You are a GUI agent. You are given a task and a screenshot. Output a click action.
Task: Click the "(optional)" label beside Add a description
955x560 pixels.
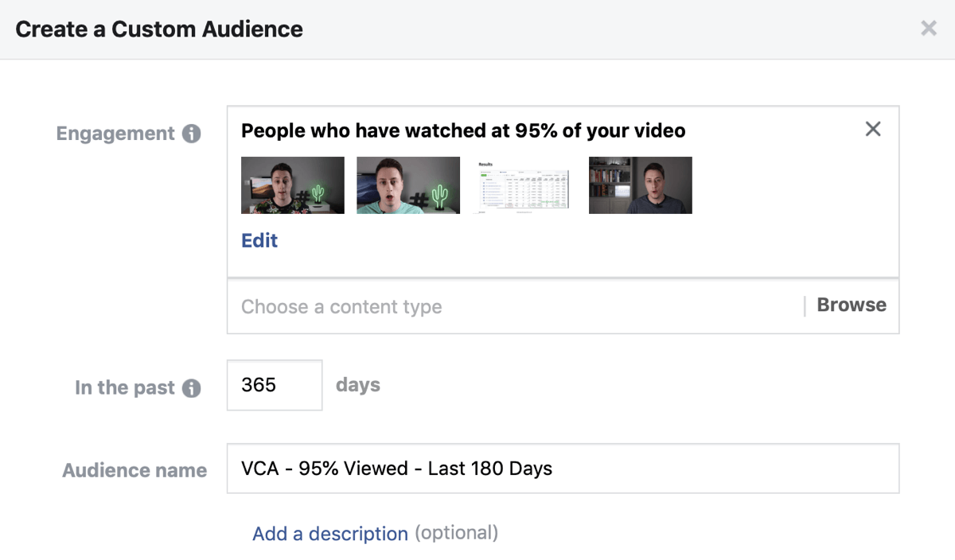click(457, 534)
